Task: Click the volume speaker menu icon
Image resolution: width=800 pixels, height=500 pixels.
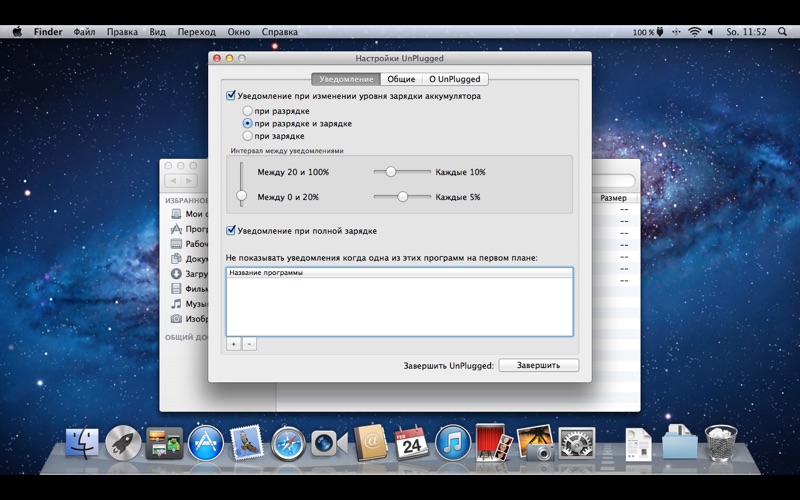Action: pos(710,32)
